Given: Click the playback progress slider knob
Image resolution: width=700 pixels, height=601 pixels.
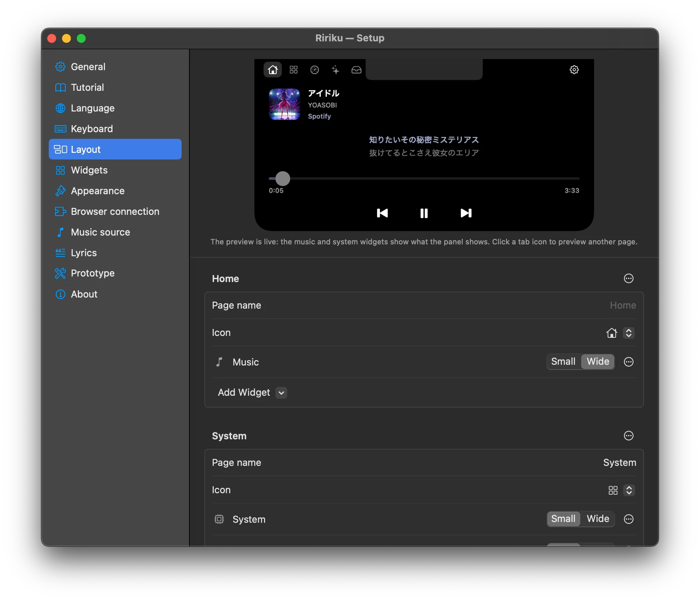Looking at the screenshot, I should (283, 179).
